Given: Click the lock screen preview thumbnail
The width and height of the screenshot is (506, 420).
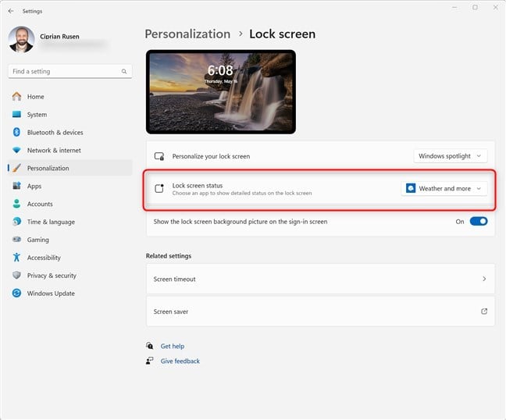Looking at the screenshot, I should [221, 92].
